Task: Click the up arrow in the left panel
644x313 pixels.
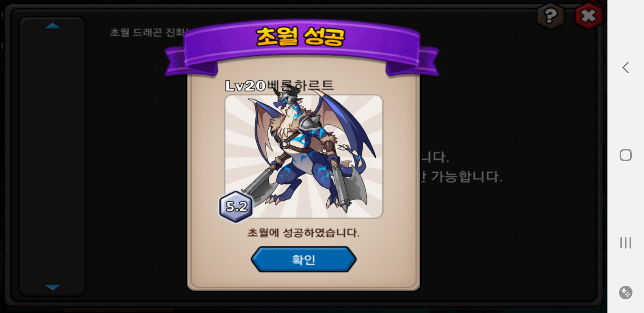Action: [x=53, y=26]
